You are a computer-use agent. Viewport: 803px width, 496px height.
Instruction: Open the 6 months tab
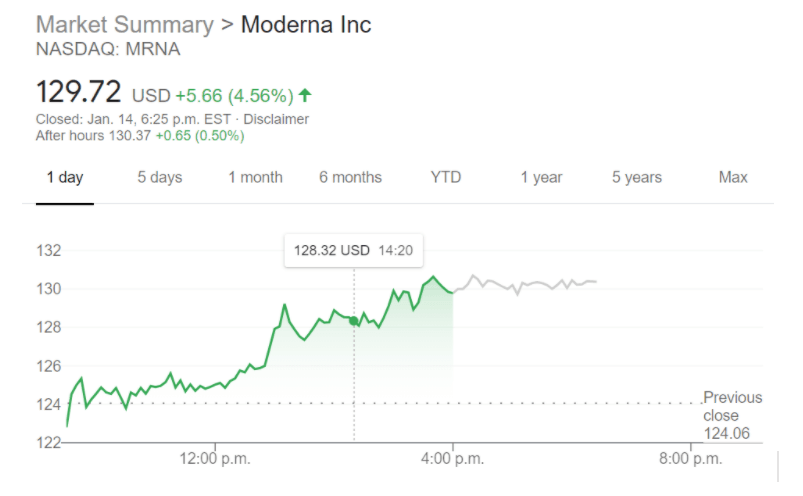pyautogui.click(x=350, y=177)
